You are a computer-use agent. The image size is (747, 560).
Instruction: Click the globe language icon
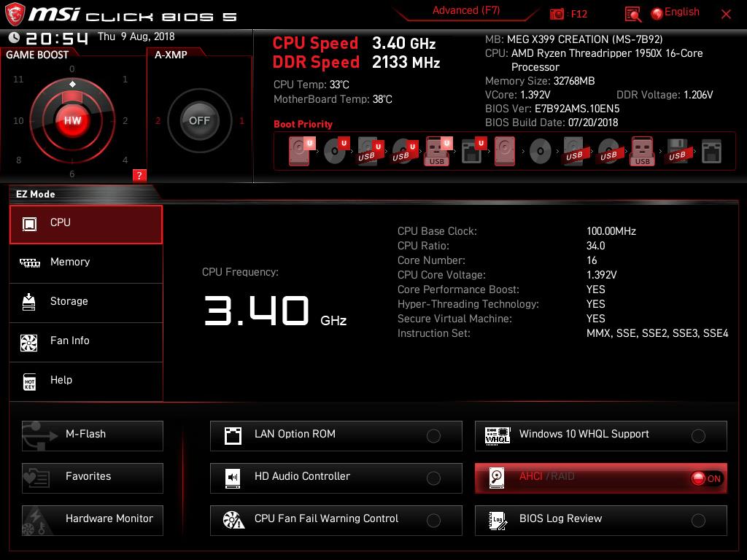pos(657,14)
